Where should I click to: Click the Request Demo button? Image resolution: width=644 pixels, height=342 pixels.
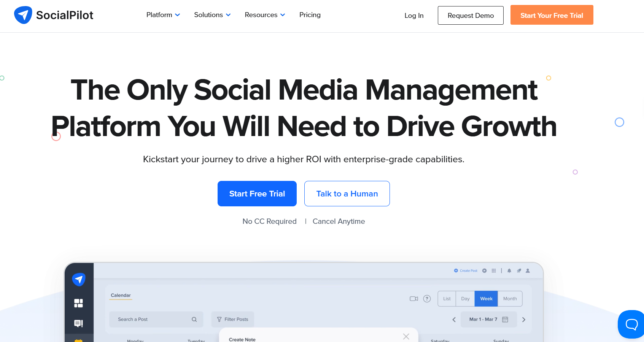coord(471,15)
